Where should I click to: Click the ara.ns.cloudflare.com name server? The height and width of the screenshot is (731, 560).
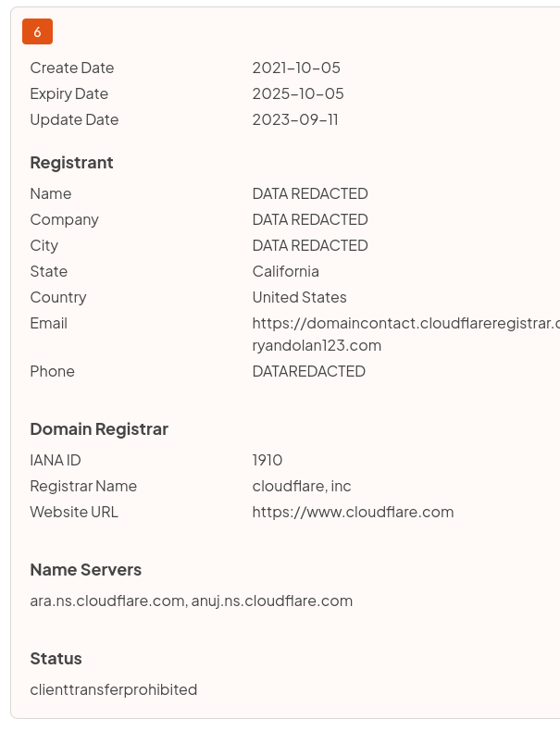(107, 601)
